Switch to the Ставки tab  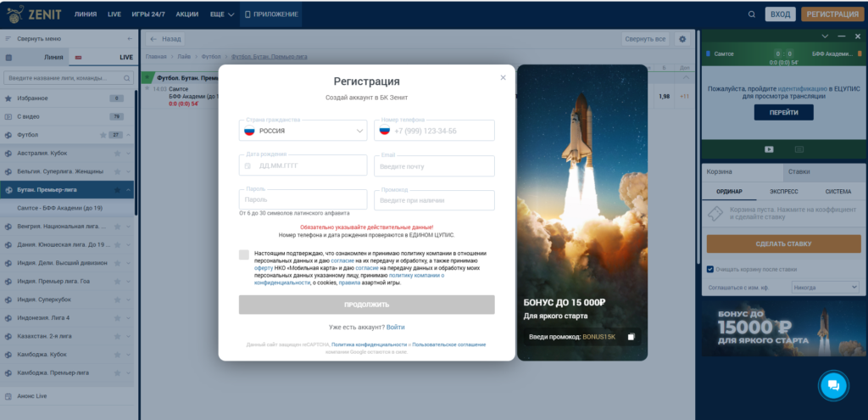(x=824, y=171)
